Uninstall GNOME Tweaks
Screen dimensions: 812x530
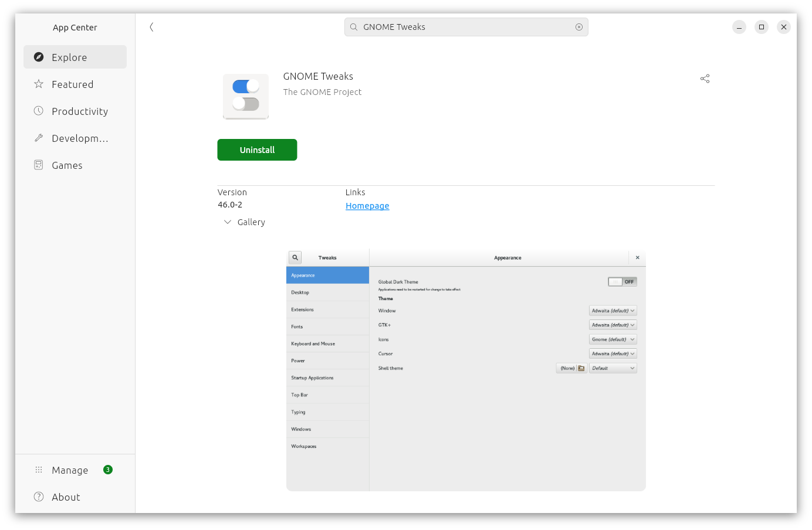click(257, 150)
